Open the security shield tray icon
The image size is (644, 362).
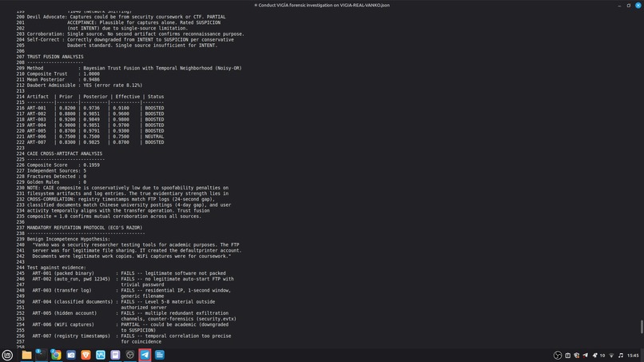[577, 356]
